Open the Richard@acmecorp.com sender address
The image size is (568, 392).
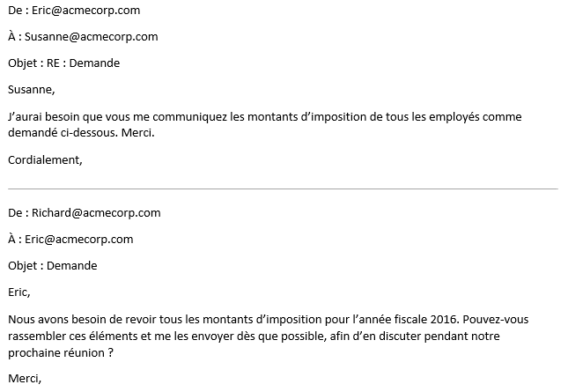(x=95, y=213)
